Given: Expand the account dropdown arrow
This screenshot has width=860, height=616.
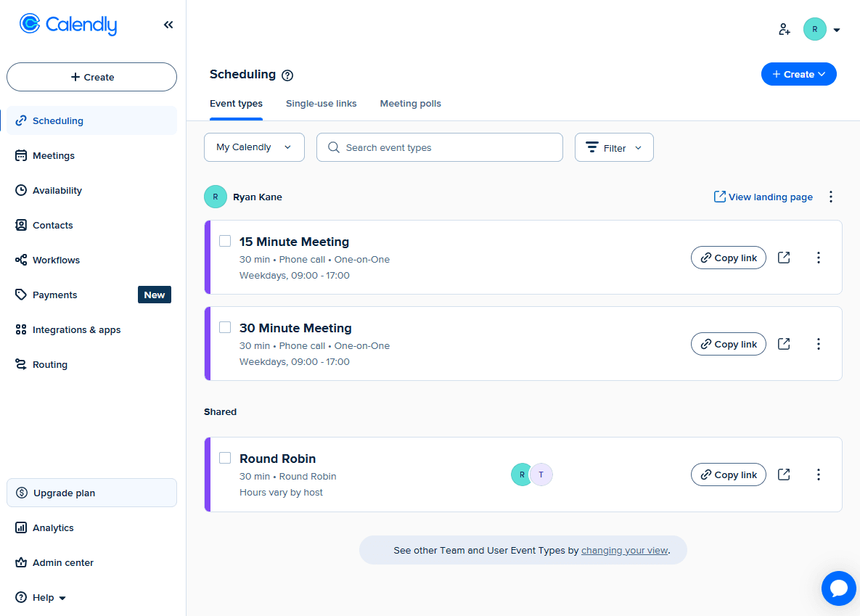Looking at the screenshot, I should tap(837, 30).
